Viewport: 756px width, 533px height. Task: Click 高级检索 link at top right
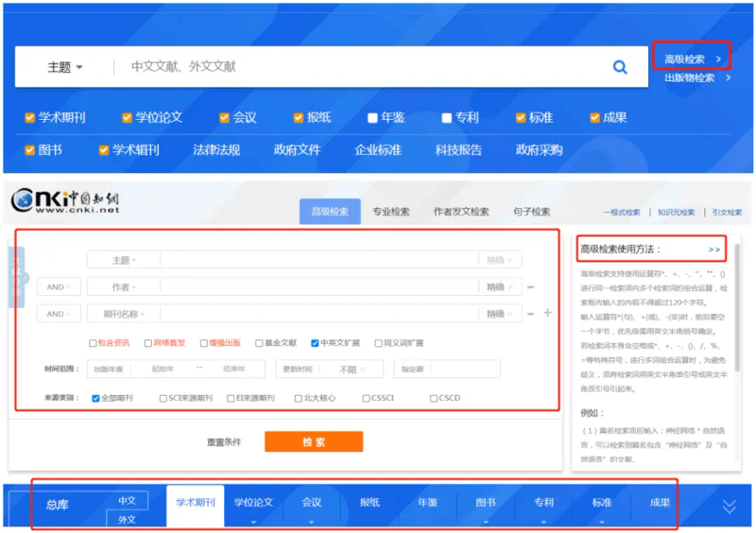point(693,60)
